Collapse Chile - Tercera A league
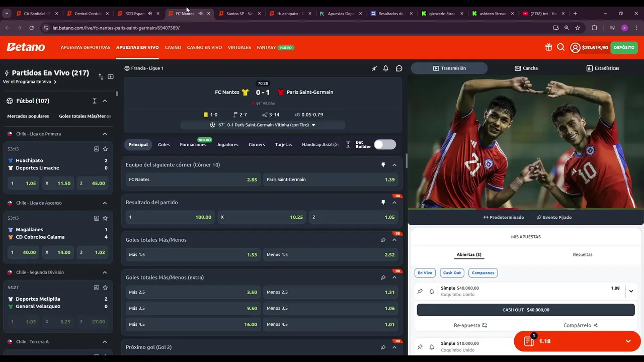This screenshot has height=362, width=644. point(105,342)
